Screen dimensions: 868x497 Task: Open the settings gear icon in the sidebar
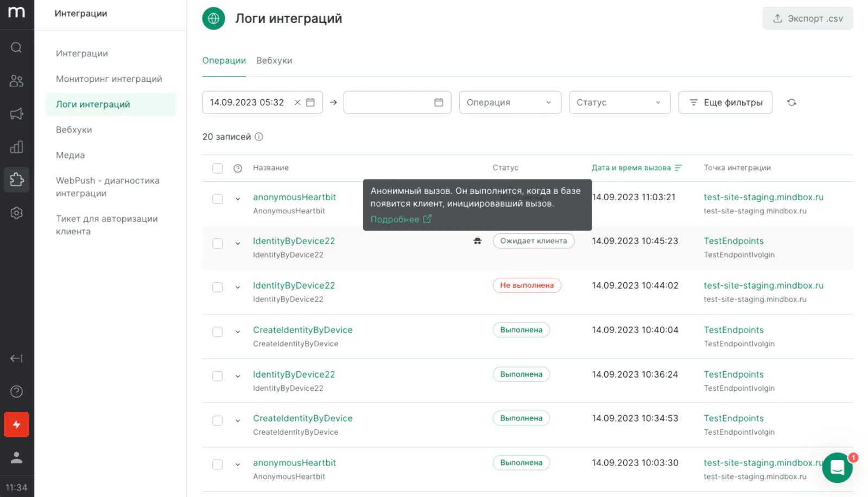coord(16,213)
